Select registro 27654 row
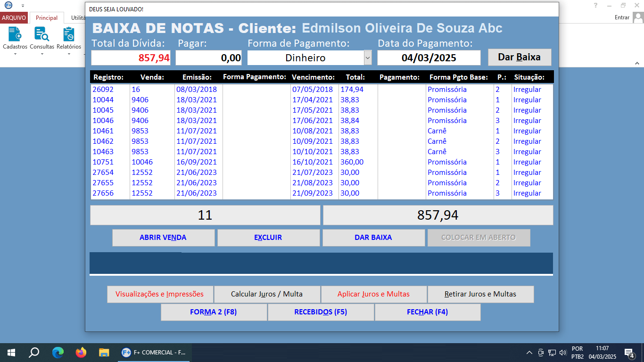This screenshot has width=644, height=362. tap(322, 173)
